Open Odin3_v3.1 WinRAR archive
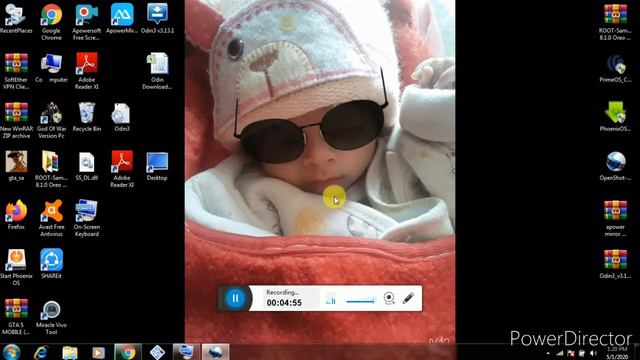The width and height of the screenshot is (640, 360). 615,264
